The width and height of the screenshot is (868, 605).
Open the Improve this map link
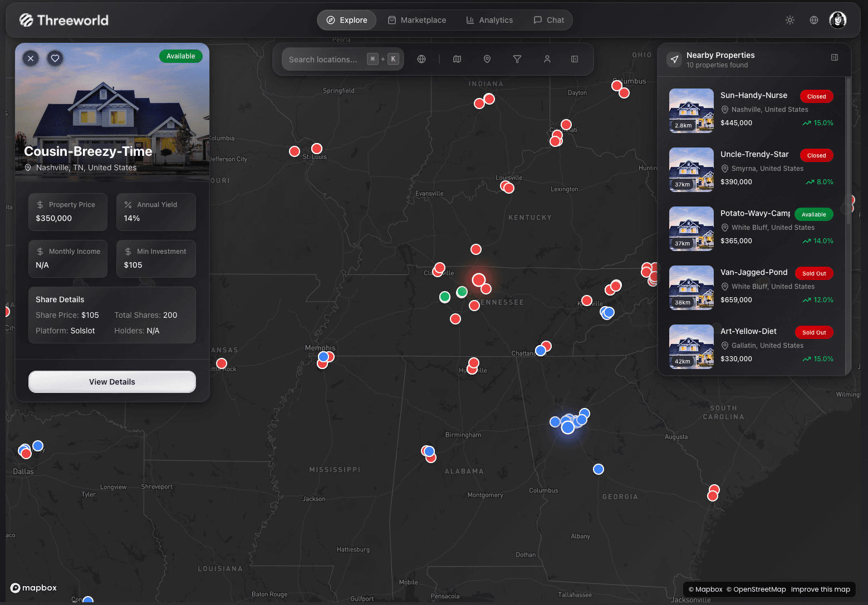821,589
